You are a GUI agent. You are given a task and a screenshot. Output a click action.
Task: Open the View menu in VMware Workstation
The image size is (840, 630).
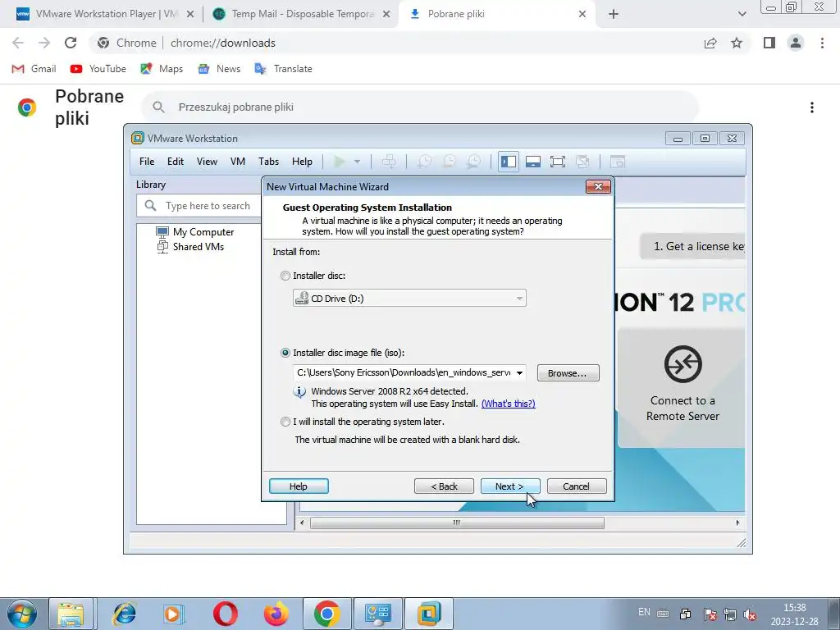click(207, 162)
